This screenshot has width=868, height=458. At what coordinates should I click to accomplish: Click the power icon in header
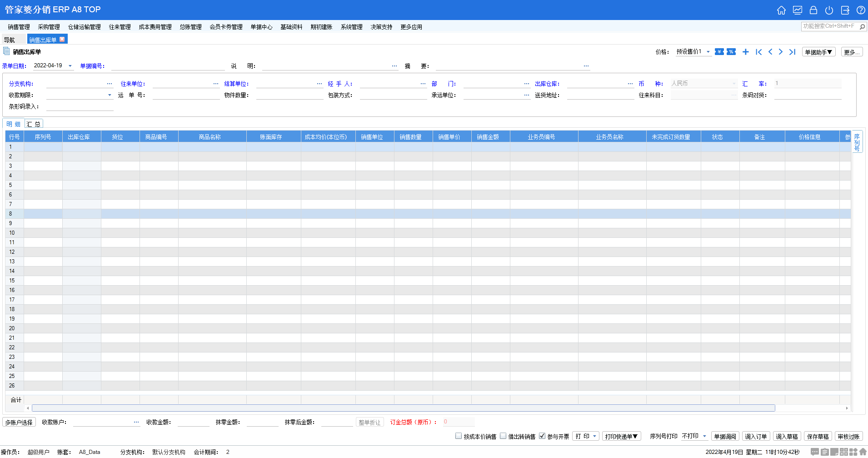[829, 10]
